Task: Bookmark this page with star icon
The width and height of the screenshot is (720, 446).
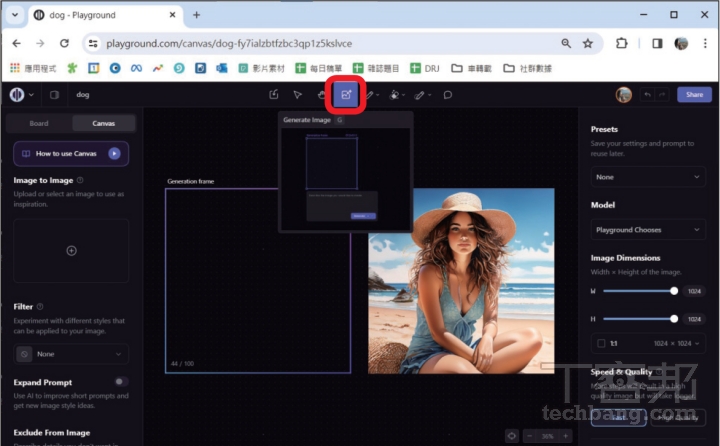Action: [588, 43]
